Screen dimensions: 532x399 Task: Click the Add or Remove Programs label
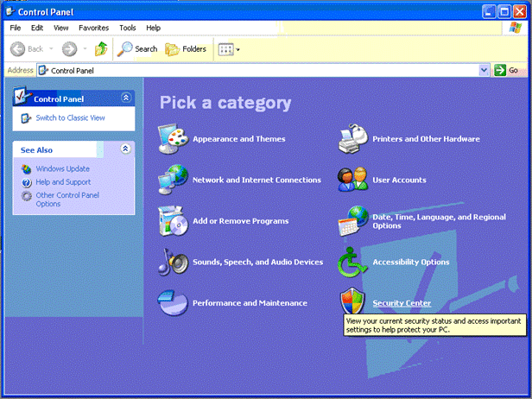[241, 221]
